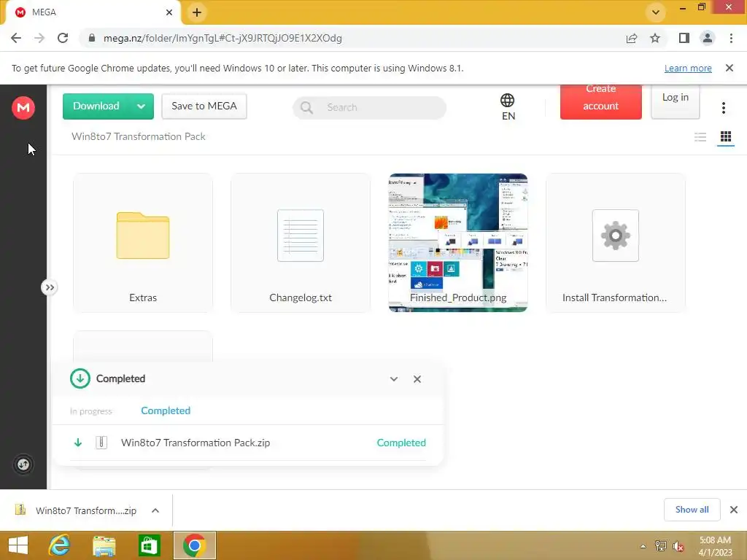This screenshot has height=560, width=747.
Task: Click the Save to MEGA button
Action: [x=204, y=106]
